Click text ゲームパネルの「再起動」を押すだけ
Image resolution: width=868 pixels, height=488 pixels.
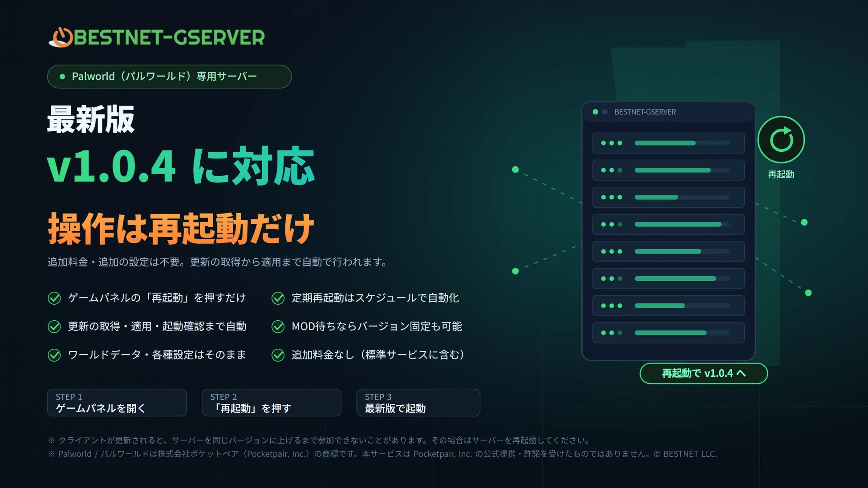[157, 298]
